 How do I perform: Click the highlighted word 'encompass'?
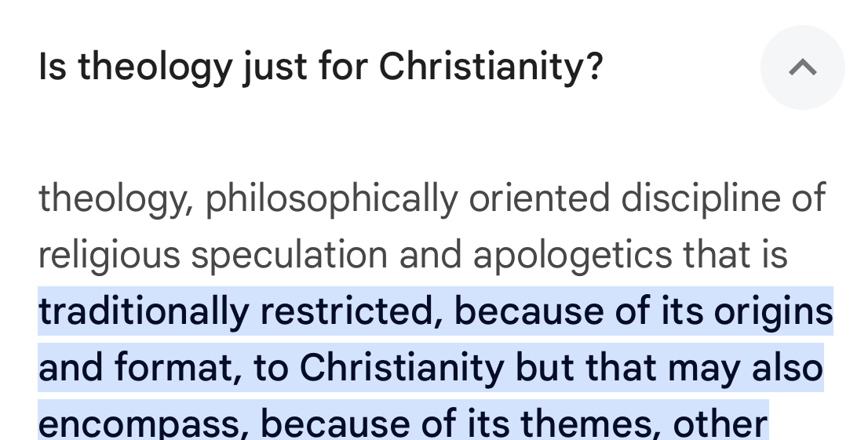[140, 424]
